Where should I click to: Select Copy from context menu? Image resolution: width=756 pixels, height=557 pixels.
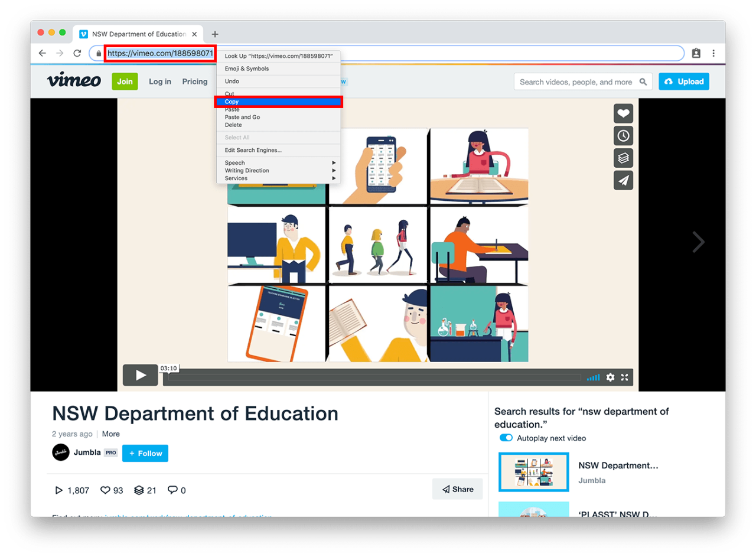tap(279, 102)
